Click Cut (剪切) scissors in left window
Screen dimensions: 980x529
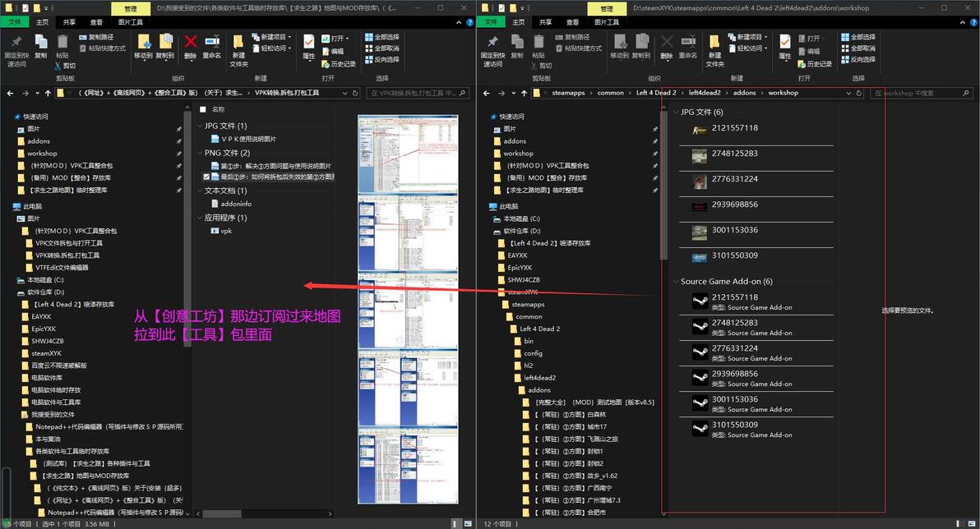coord(65,66)
